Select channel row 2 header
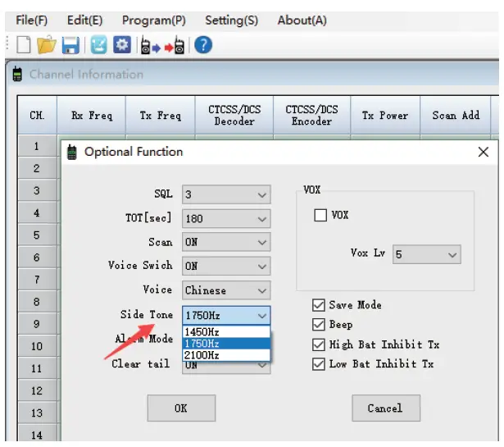The height and width of the screenshot is (447, 504). [x=37, y=168]
